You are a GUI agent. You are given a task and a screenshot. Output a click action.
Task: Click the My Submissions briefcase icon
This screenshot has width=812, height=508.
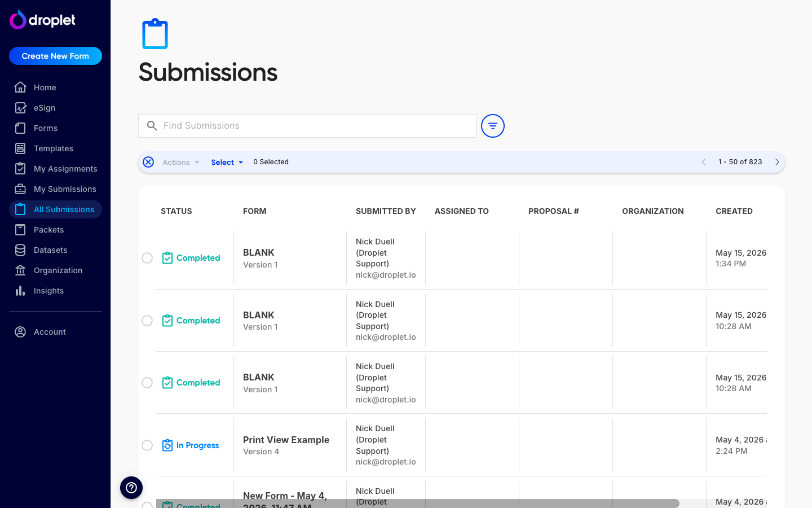coord(20,189)
